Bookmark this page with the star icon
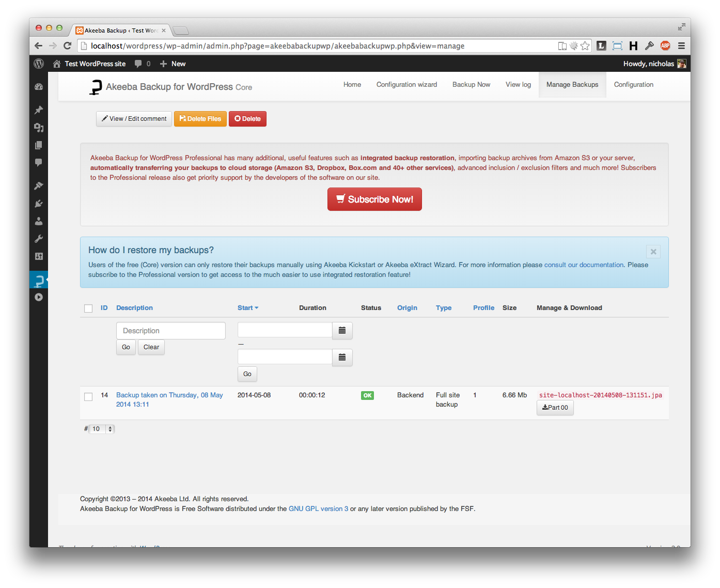 585,46
